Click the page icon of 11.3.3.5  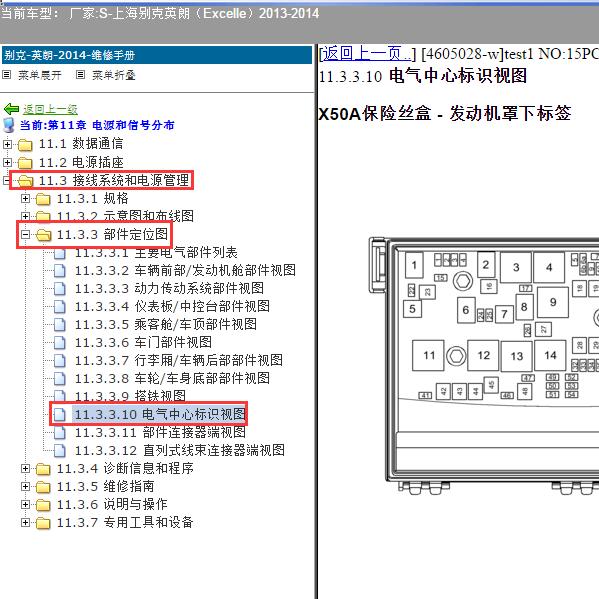60,325
